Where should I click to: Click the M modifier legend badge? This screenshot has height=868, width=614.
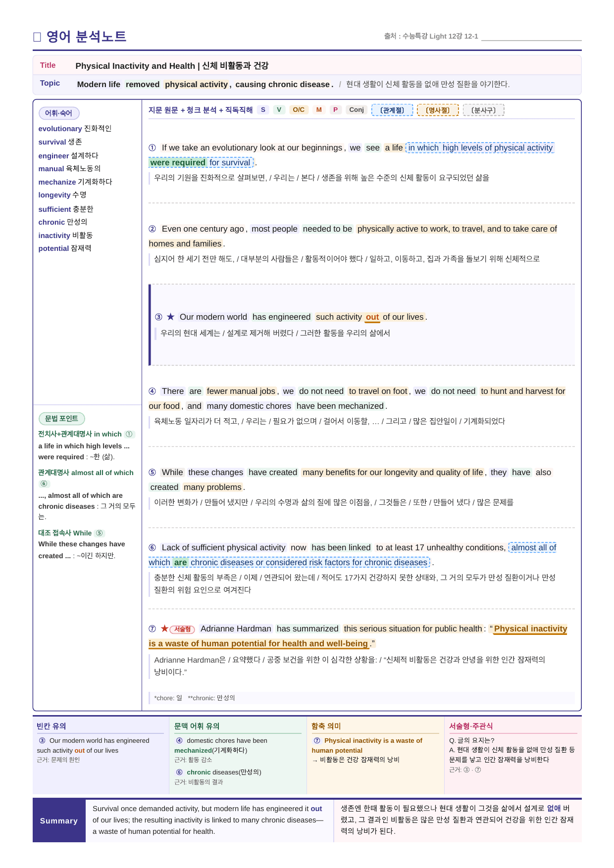[x=319, y=110]
